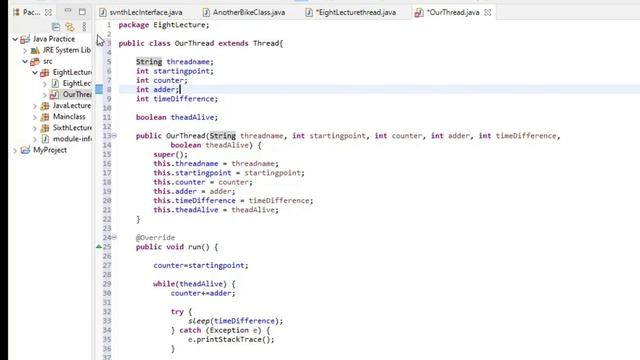Select MyProject in Package Explorer
This screenshot has height=360, width=640.
pos(50,150)
